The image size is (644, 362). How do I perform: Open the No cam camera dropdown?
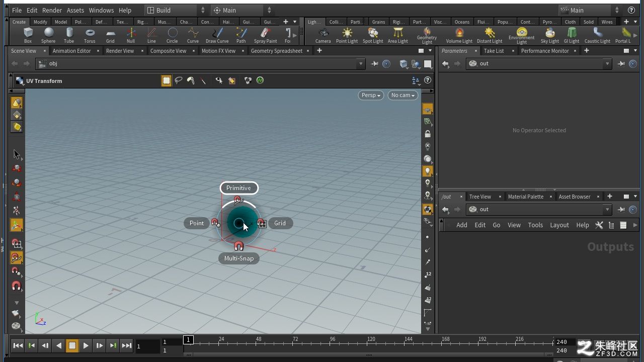click(403, 95)
